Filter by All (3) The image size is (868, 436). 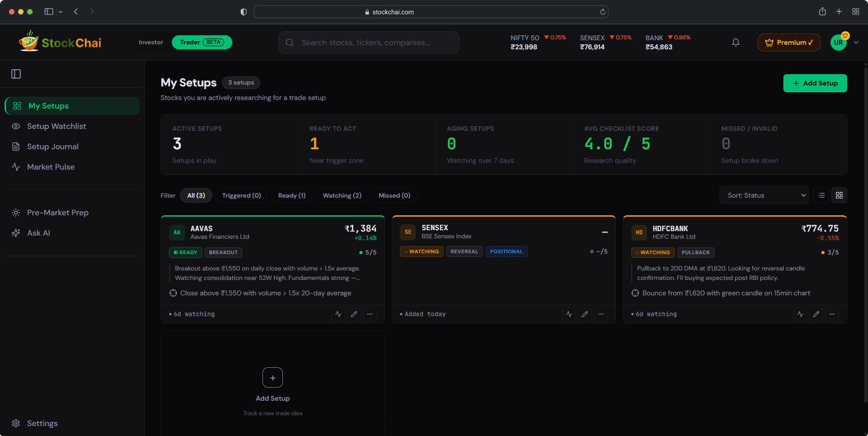(x=196, y=195)
